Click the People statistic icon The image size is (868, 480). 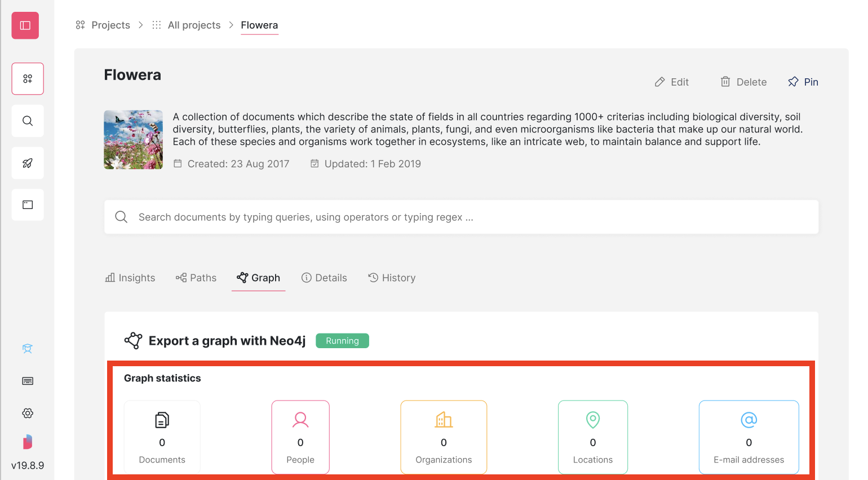click(x=300, y=420)
